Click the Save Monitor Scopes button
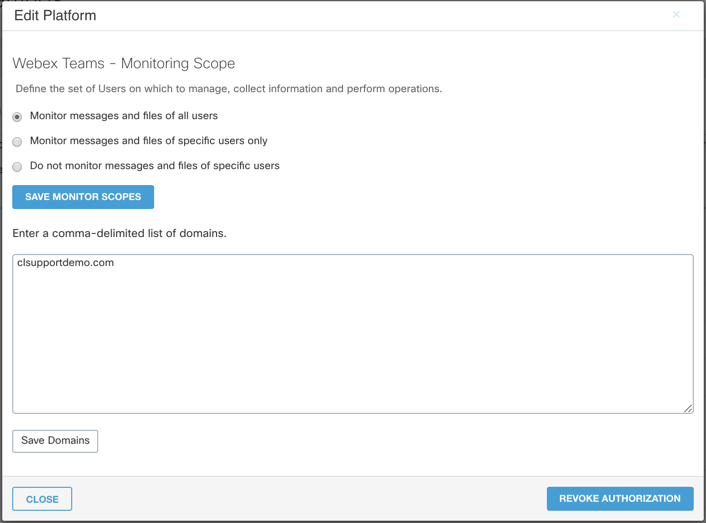 (83, 197)
